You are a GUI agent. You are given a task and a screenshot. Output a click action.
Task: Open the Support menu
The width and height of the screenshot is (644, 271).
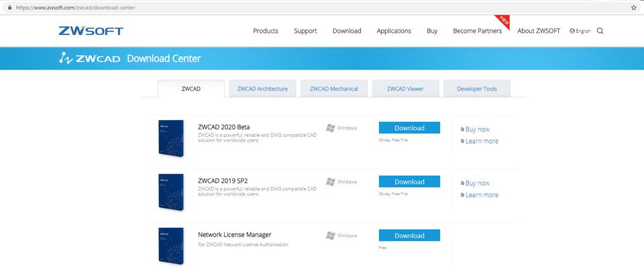[305, 31]
